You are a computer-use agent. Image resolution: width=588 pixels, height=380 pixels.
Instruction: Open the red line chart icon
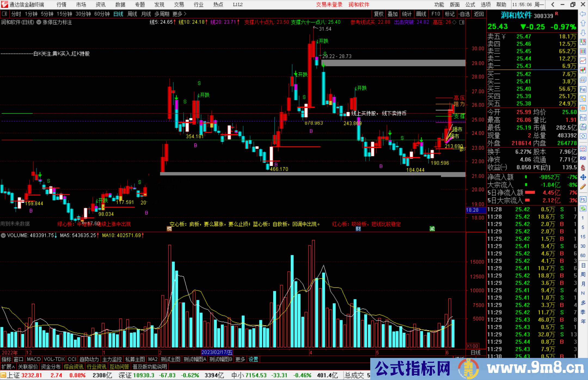[583, 61]
